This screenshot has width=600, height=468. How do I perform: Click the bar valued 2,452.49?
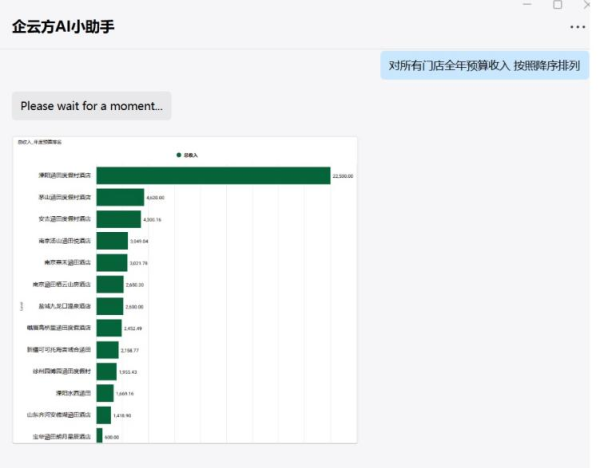point(108,328)
